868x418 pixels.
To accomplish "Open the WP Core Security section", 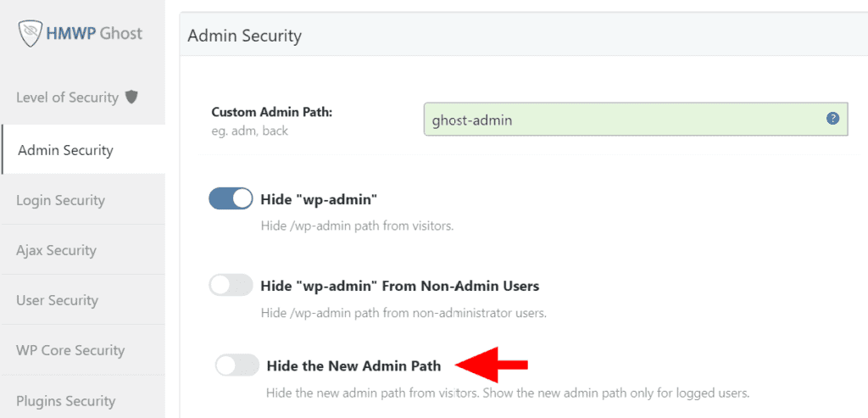I will coord(70,350).
